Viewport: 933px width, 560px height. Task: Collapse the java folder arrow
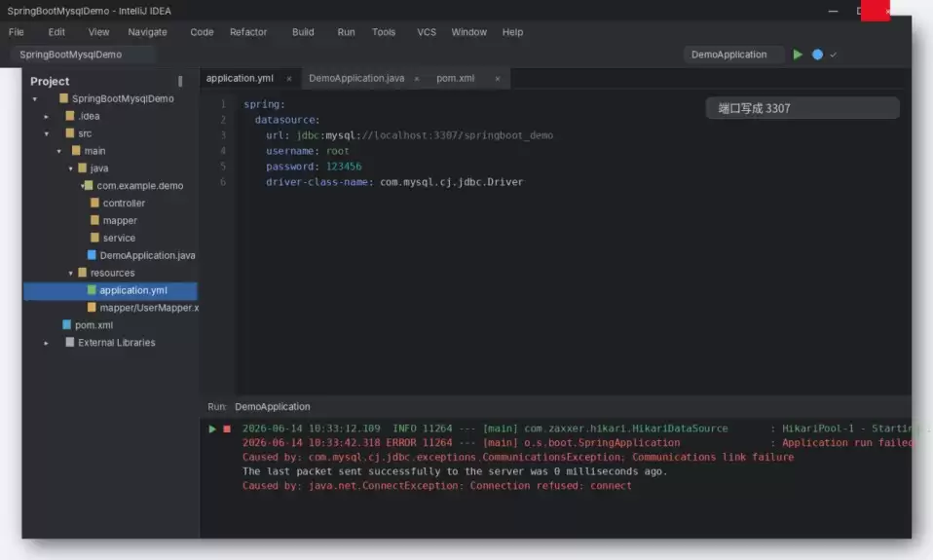click(x=70, y=168)
